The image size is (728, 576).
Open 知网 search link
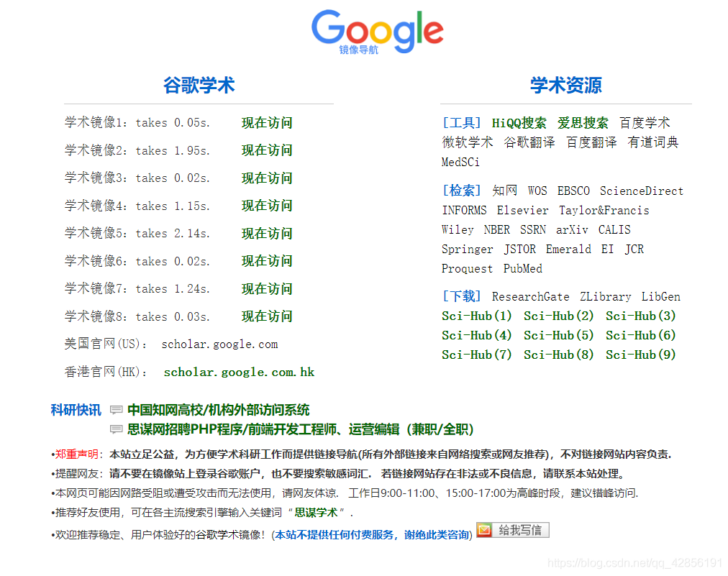[505, 191]
